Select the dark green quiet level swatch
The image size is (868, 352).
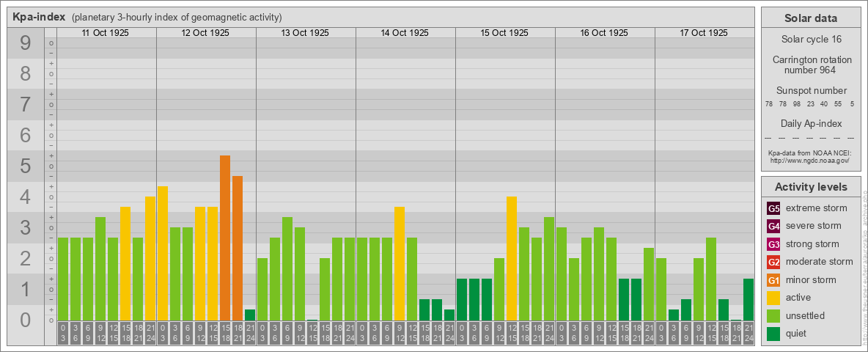(x=773, y=333)
